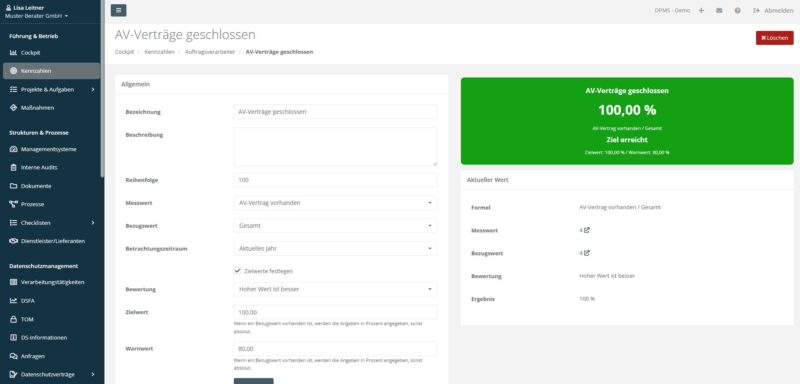Click the Abmelden logout link
800x384 pixels.
(x=773, y=10)
